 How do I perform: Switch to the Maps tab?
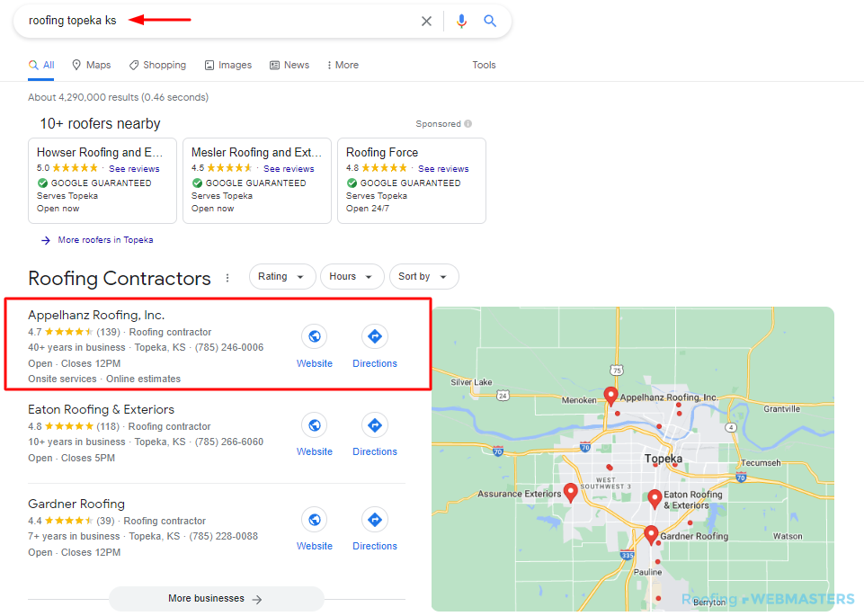(x=92, y=65)
